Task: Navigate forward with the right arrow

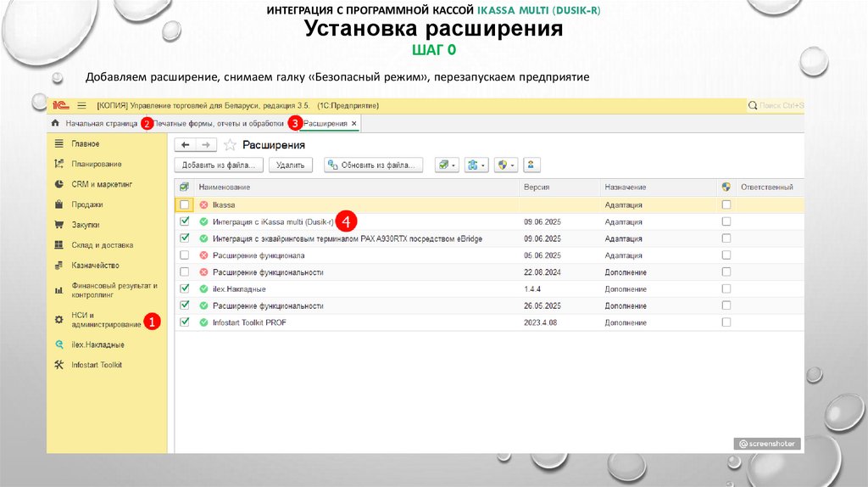Action: [x=205, y=144]
